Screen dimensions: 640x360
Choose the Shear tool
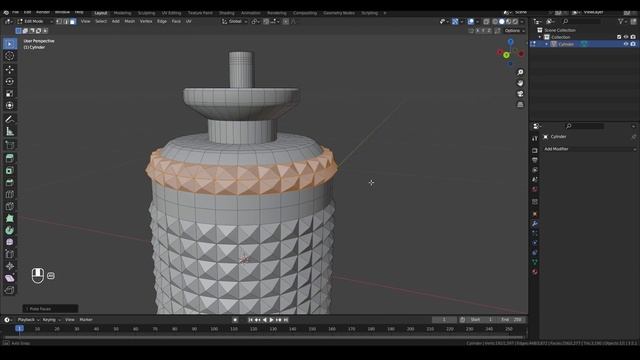pyautogui.click(x=10, y=278)
